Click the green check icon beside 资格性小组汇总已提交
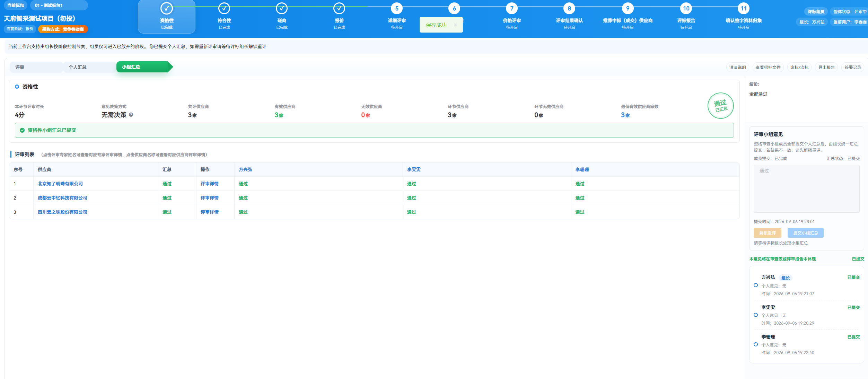 [22, 130]
